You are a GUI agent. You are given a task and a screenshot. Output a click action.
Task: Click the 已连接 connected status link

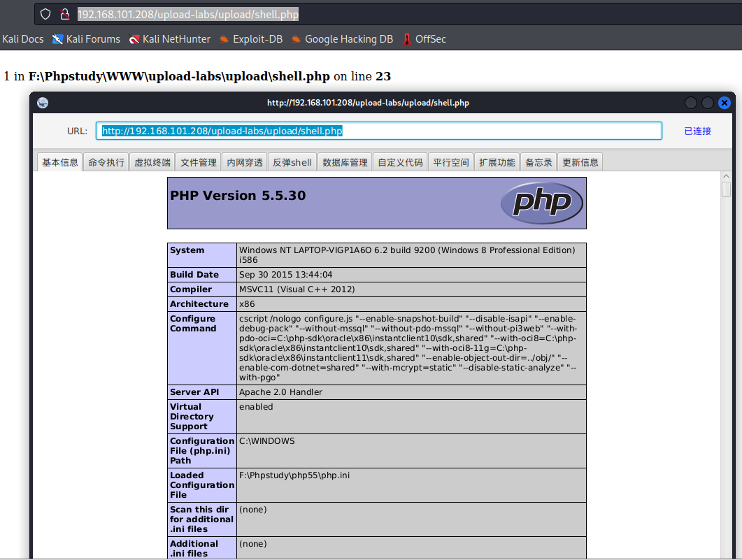click(697, 131)
